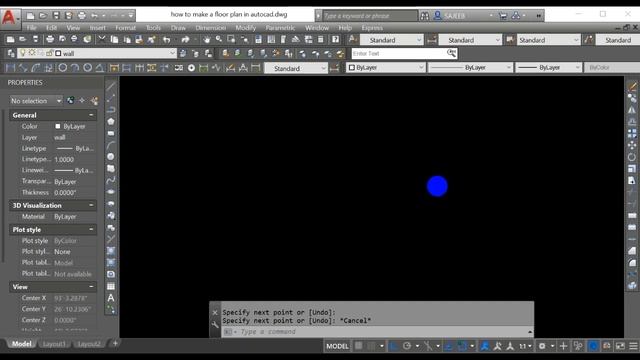The width and height of the screenshot is (640, 360).
Task: Open the Draw menu
Action: (178, 28)
